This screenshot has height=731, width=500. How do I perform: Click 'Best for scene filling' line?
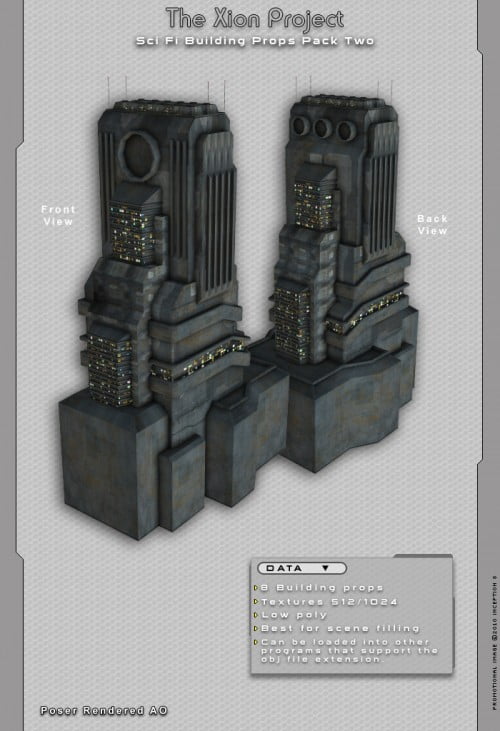pos(341,628)
